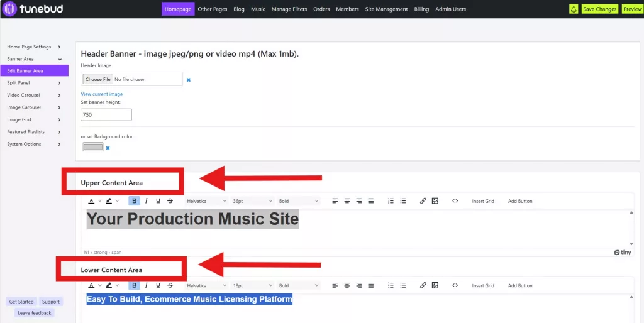644x323 pixels.
Task: Apply bullet list in Lower Content editor
Action: (x=403, y=285)
